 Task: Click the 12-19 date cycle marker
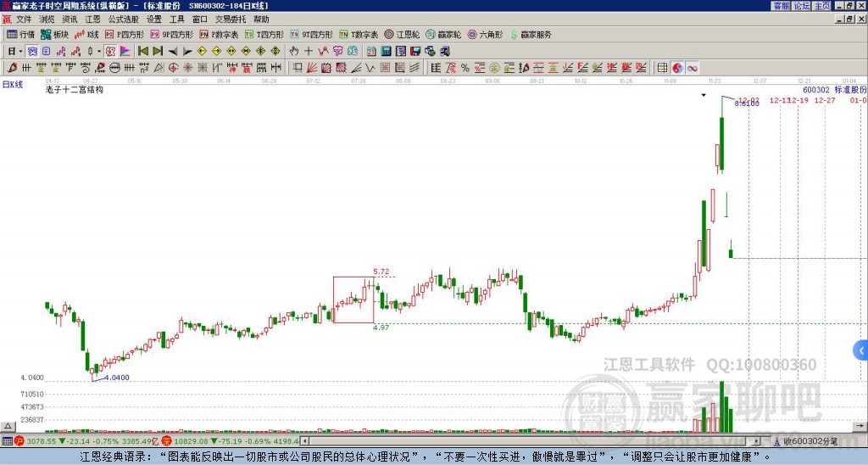pos(798,100)
